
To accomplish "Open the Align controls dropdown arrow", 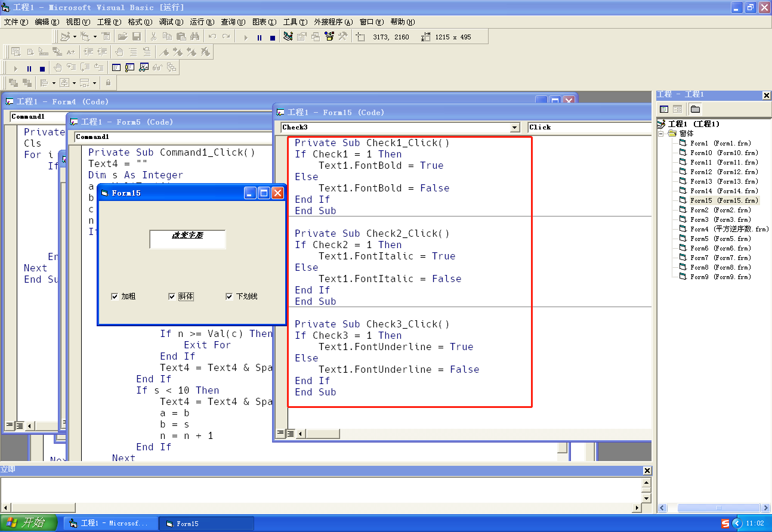I will click(x=54, y=83).
